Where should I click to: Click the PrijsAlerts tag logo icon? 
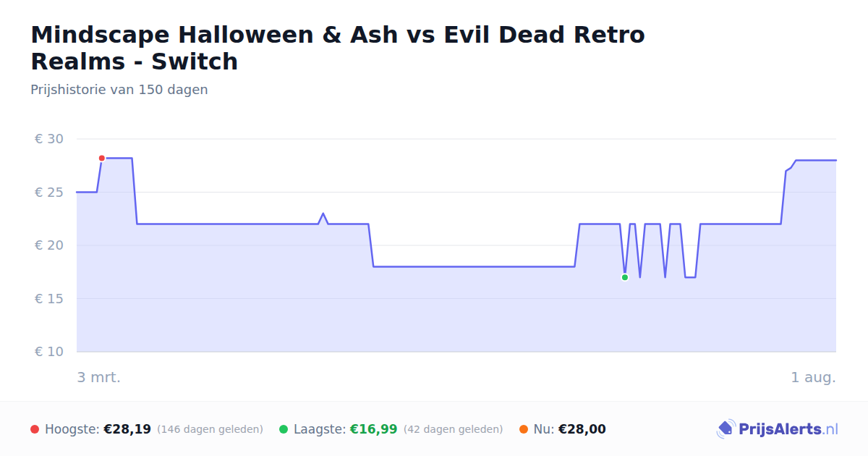click(726, 429)
